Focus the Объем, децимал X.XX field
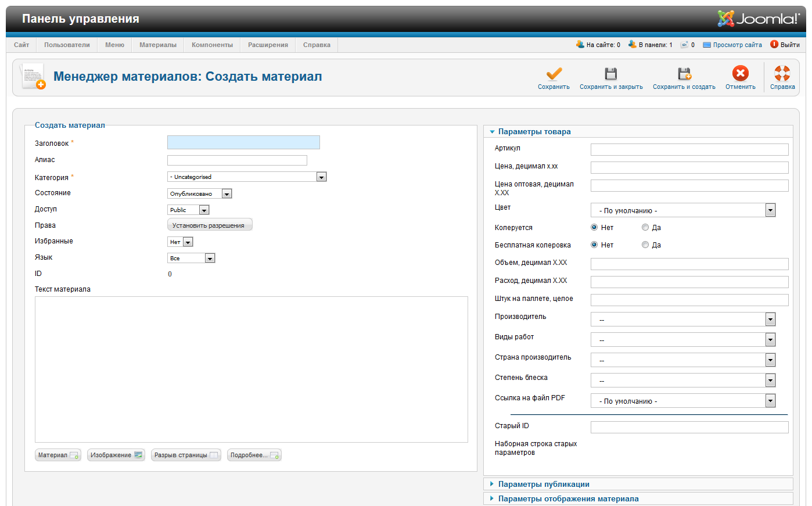The image size is (812, 506). 689,264
